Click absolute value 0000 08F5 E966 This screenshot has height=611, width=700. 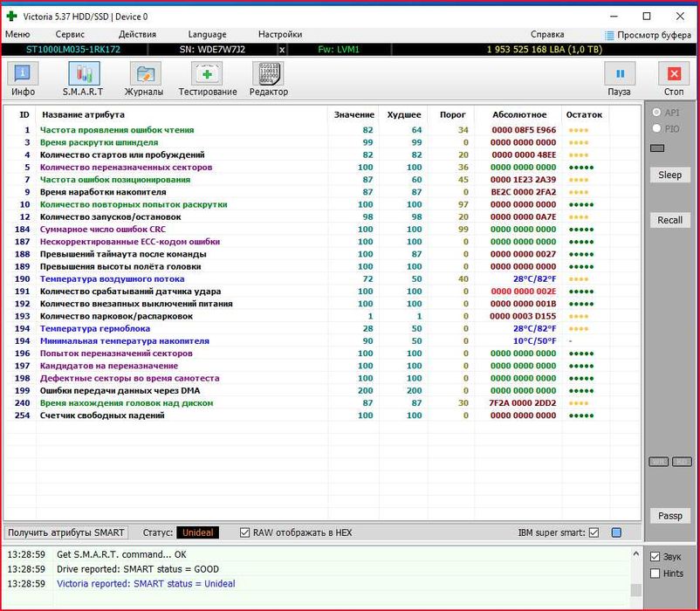[524, 130]
